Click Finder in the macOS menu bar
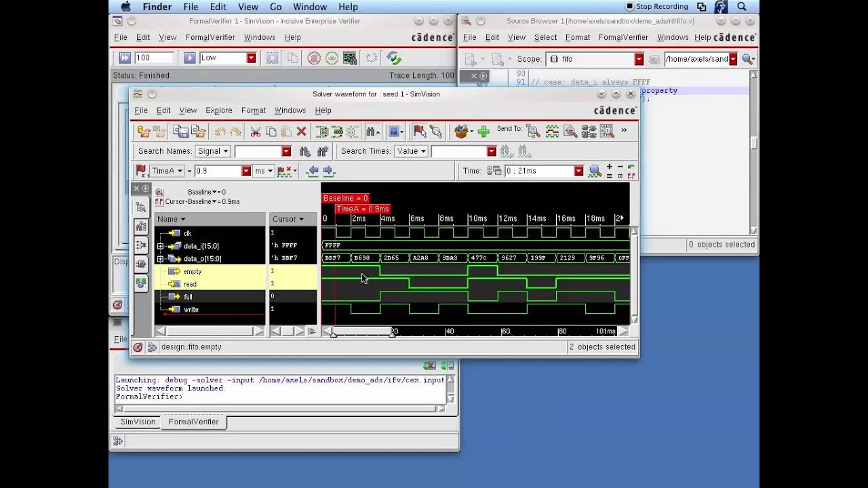 (157, 7)
